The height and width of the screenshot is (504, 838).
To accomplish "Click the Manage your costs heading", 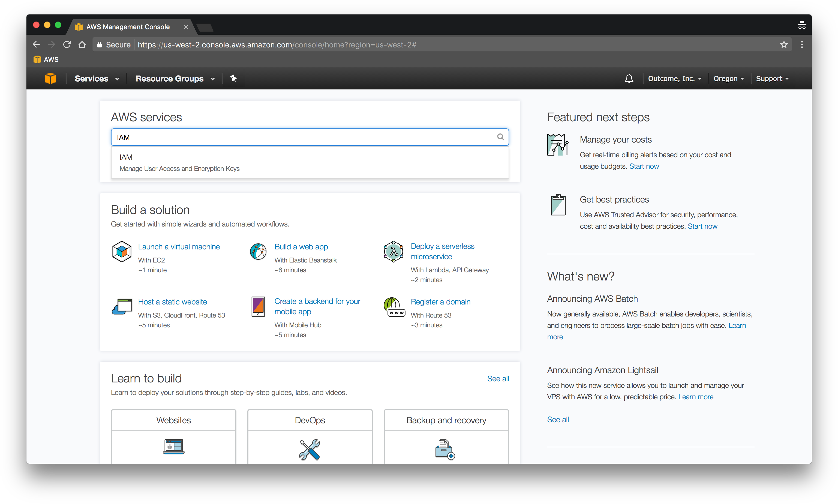I will (615, 140).
